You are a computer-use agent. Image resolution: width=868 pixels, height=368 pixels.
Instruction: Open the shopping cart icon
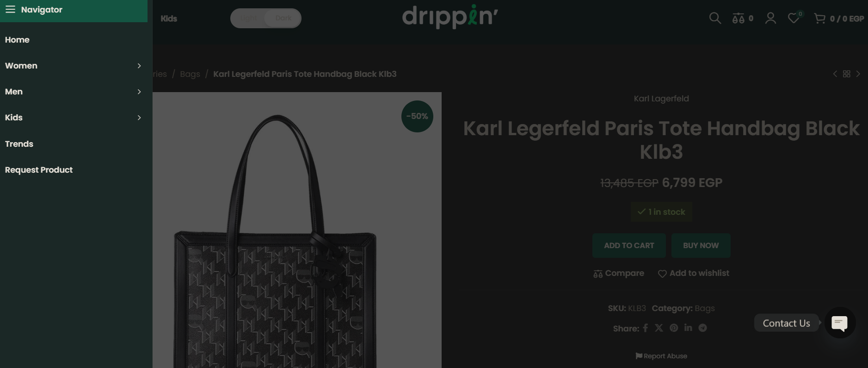point(819,19)
